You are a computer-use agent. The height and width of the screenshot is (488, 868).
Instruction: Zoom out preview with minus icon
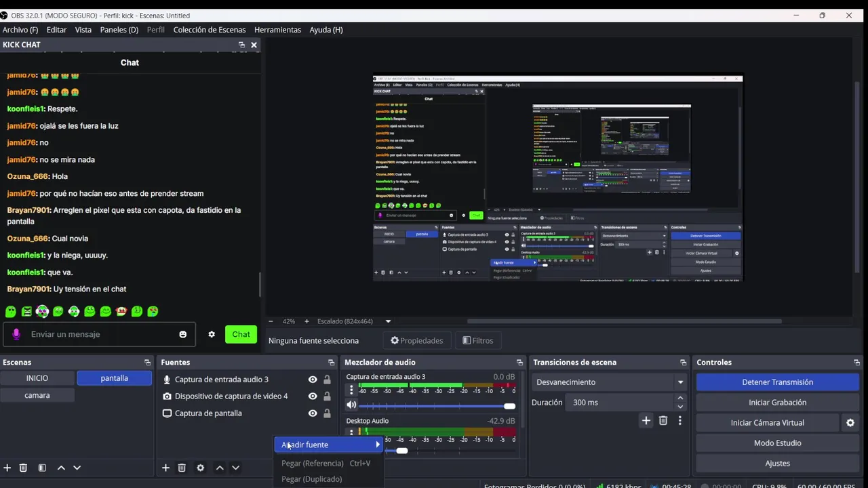point(271,321)
